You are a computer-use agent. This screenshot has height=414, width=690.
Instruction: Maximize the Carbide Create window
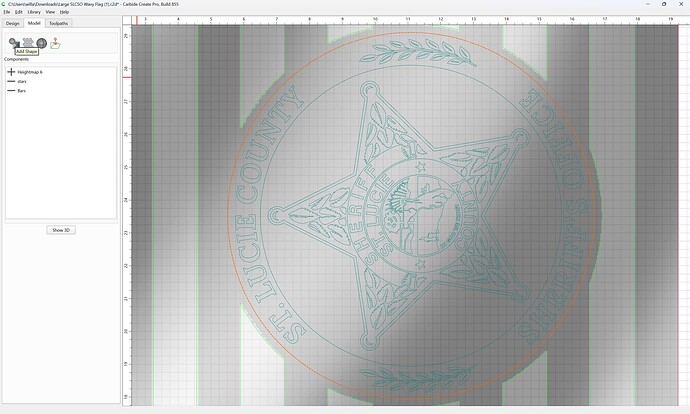[x=664, y=4]
